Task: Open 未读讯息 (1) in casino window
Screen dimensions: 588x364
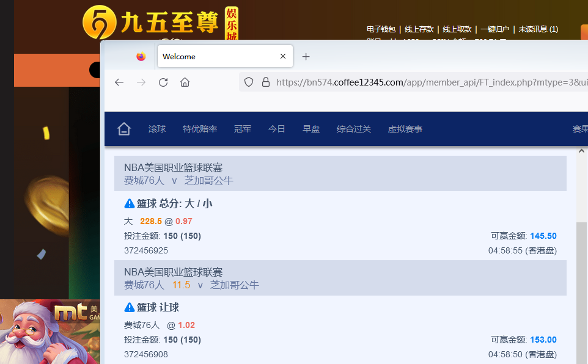Action: pyautogui.click(x=538, y=29)
